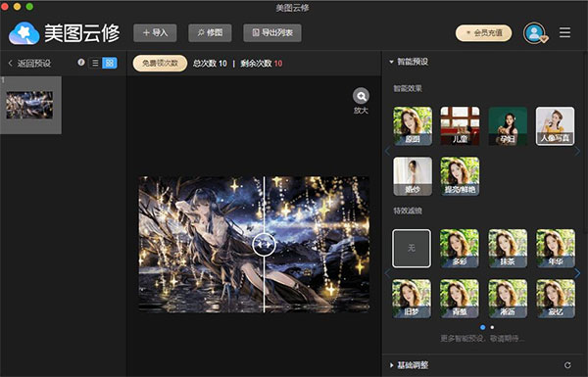Screen dimensions: 588x377
Task: Switch to list view toggle
Action: [x=95, y=63]
